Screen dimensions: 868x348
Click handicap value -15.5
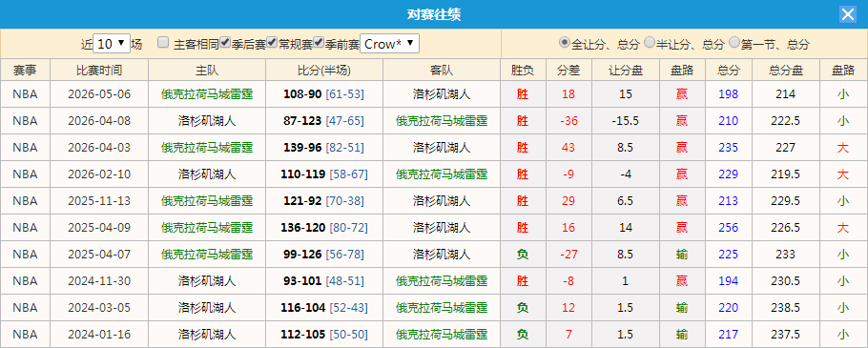click(x=626, y=121)
